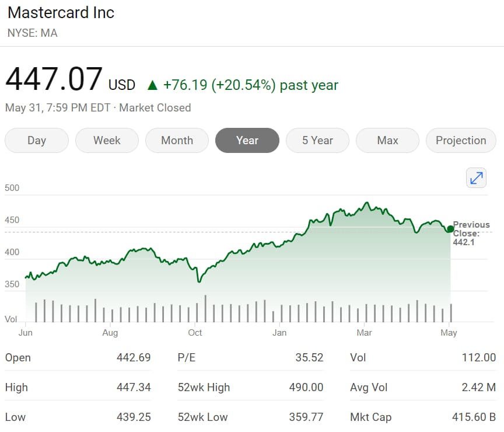The width and height of the screenshot is (504, 432).
Task: Click the Avg Vol 2.42 M row
Action: tap(423, 387)
